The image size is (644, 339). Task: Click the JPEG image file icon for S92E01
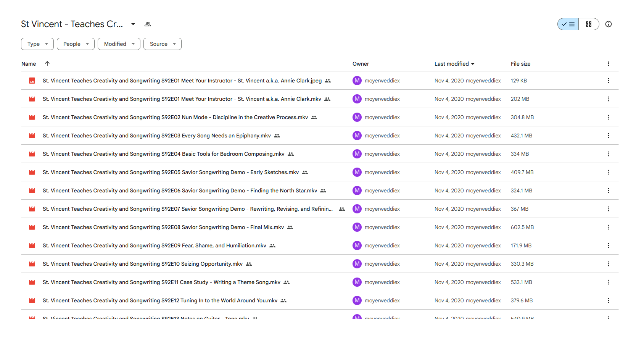tap(32, 81)
